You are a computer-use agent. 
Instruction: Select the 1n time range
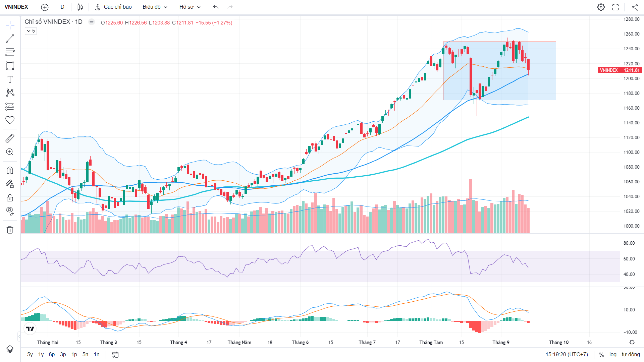[x=97, y=355]
